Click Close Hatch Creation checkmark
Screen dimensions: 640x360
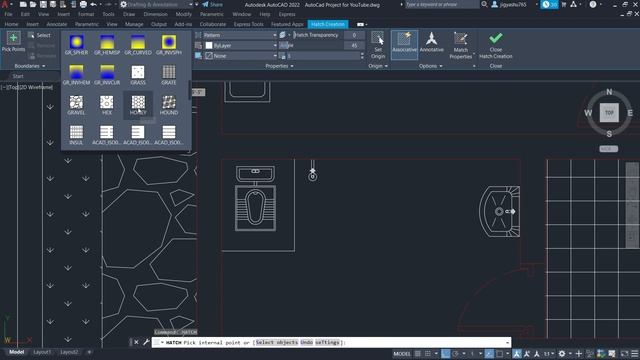(x=496, y=45)
